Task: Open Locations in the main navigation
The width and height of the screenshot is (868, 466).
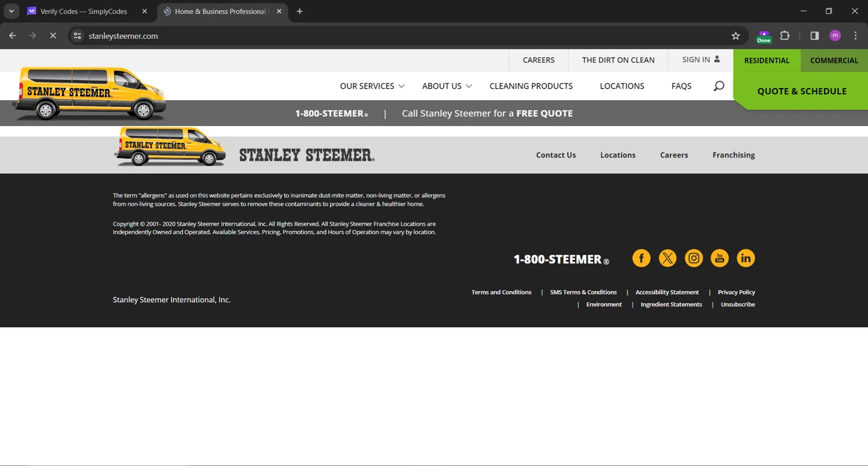Action: (x=622, y=86)
